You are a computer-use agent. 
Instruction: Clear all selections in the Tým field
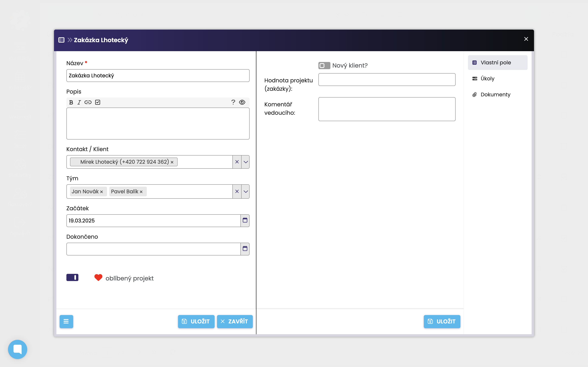(237, 191)
